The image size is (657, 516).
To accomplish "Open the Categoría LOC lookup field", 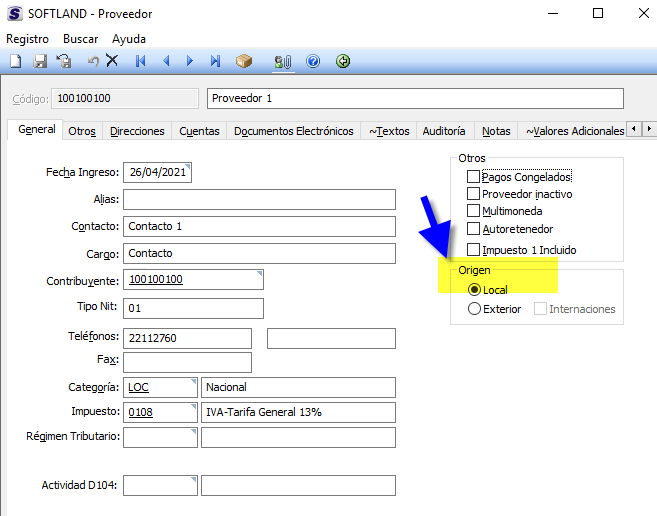I will tap(160, 387).
